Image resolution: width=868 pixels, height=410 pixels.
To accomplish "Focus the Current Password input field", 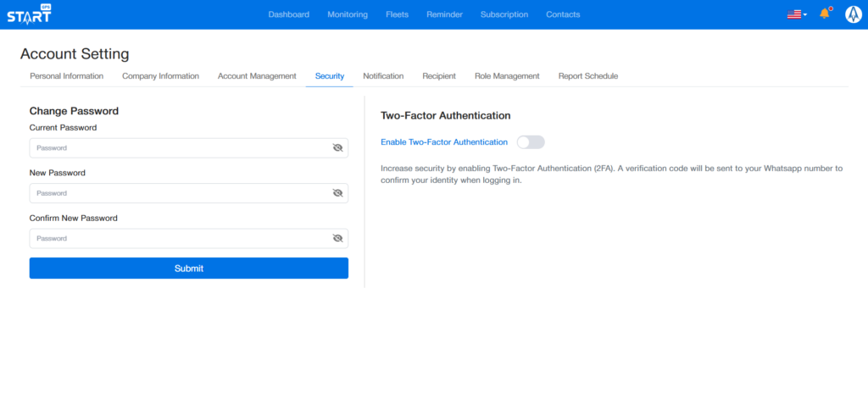I will click(178, 148).
